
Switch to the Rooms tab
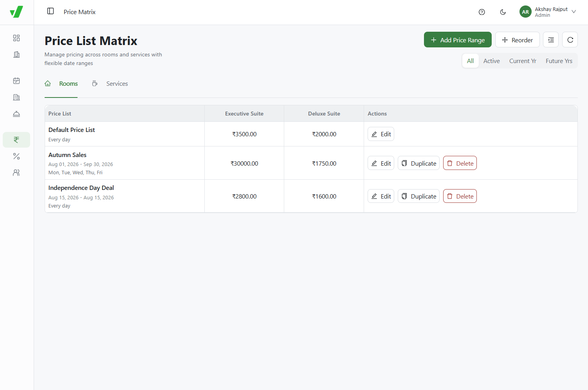point(61,83)
